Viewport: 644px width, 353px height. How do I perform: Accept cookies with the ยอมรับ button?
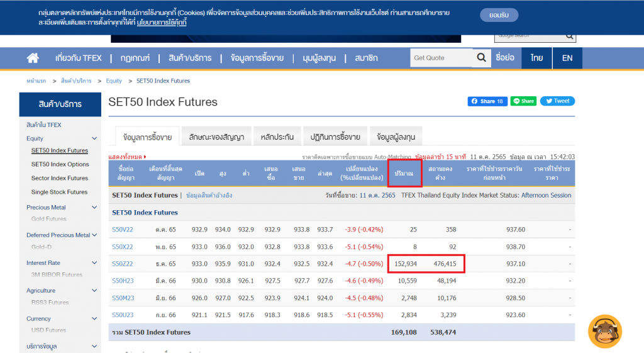(x=499, y=15)
